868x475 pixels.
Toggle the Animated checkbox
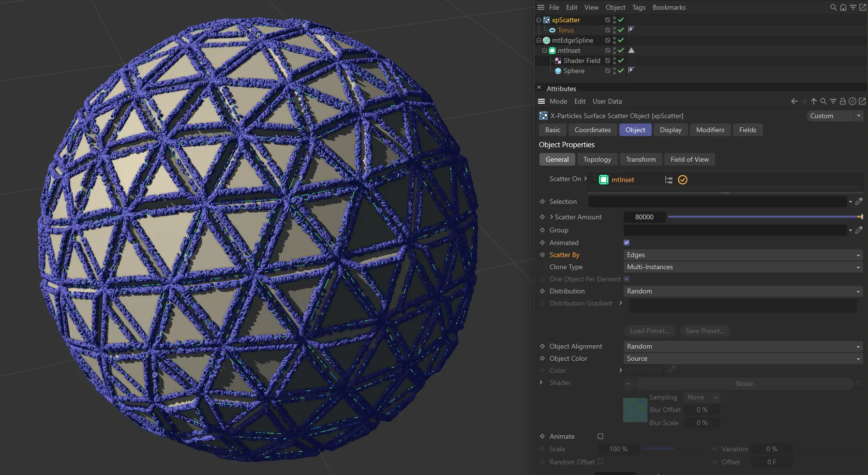pyautogui.click(x=626, y=243)
